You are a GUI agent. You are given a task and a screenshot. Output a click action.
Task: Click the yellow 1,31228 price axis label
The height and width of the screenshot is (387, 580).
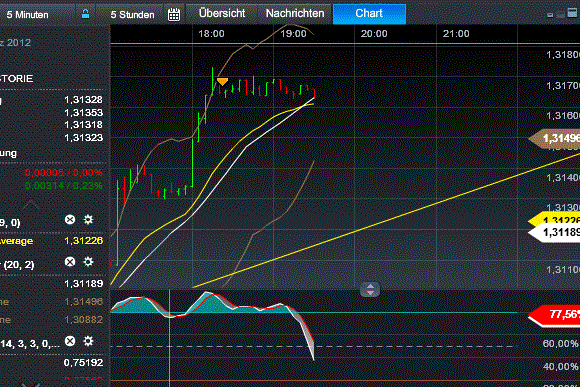coord(555,219)
